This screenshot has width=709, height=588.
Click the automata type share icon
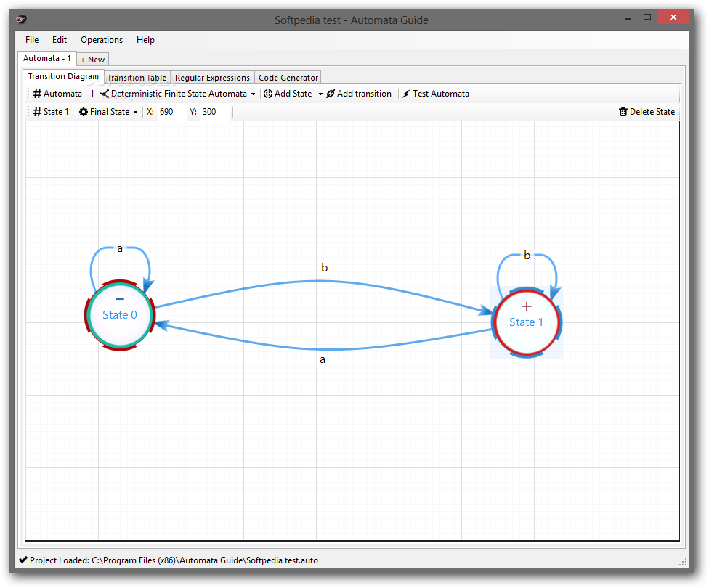point(105,94)
